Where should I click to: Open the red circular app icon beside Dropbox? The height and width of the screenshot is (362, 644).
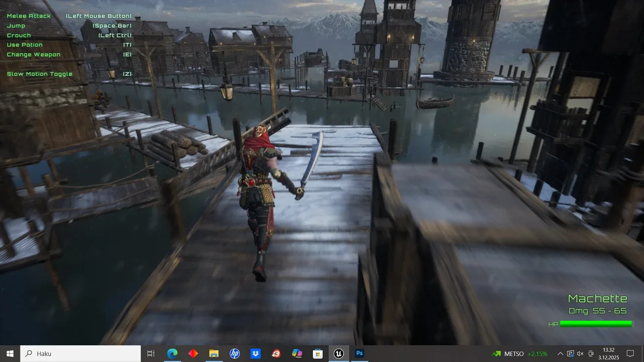(x=276, y=353)
